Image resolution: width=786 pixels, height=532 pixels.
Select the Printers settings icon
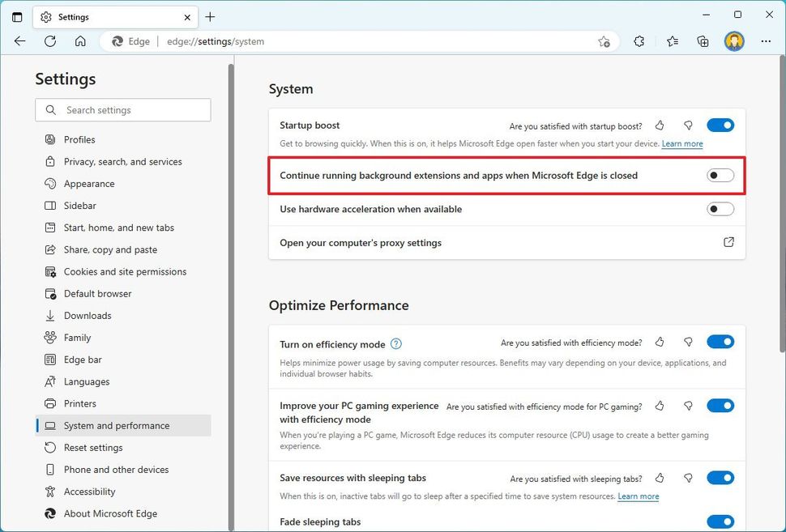[x=50, y=403]
